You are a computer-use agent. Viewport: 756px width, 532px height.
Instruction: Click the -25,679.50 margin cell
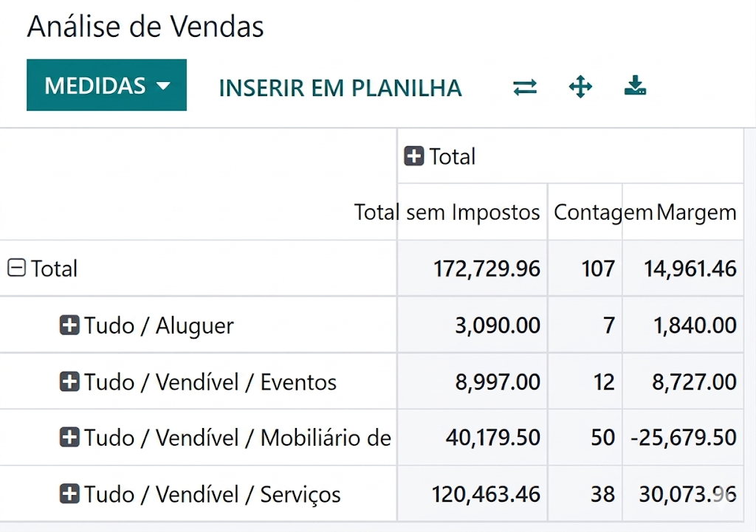[684, 438]
